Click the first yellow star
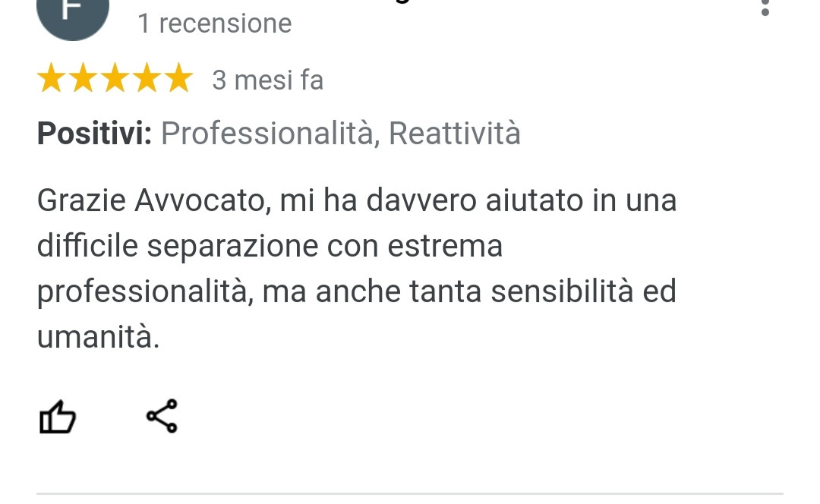This screenshot has height=504, width=820. pyautogui.click(x=52, y=78)
